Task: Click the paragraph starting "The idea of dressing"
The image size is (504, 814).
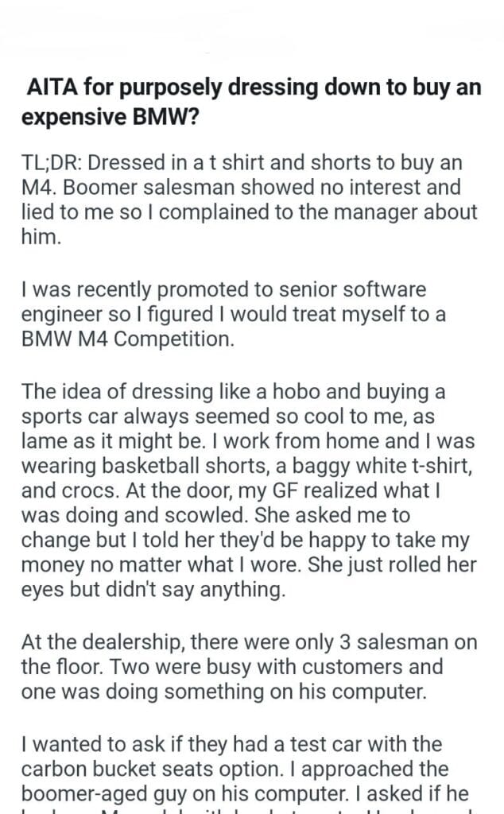Action: coord(251,479)
